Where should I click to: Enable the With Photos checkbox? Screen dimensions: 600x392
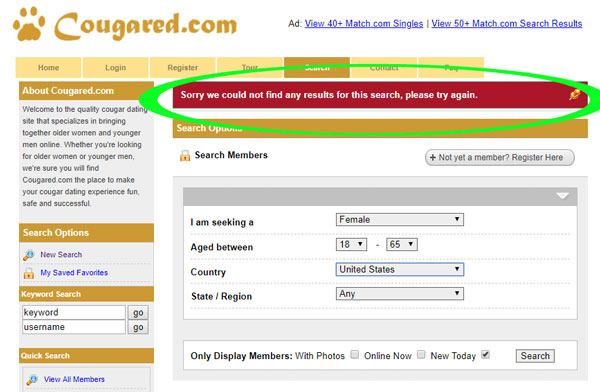pyautogui.click(x=355, y=354)
